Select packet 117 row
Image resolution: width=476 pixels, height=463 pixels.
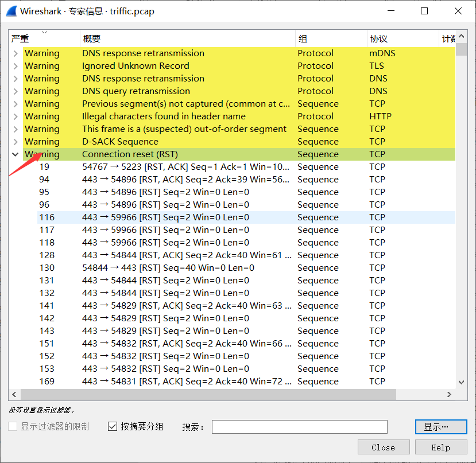[x=246, y=230]
